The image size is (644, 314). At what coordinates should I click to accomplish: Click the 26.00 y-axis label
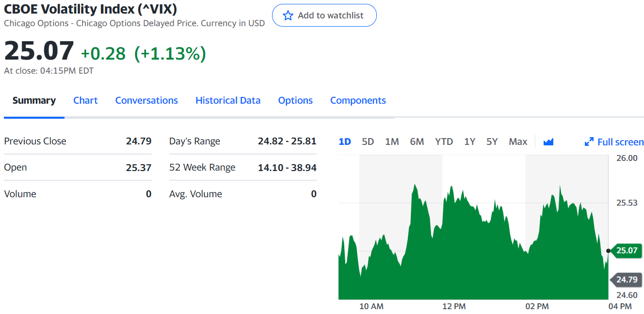click(627, 158)
